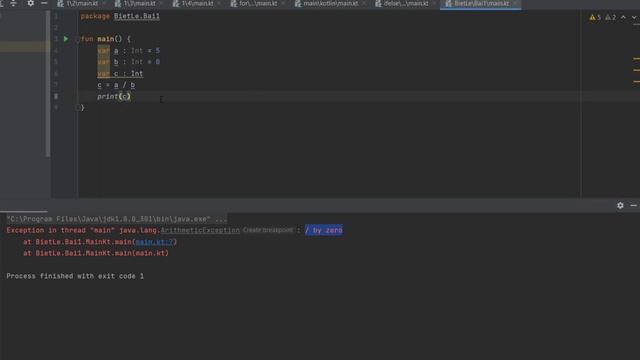The height and width of the screenshot is (360, 640).
Task: Click first warning stripe mark on error stripe
Action: (x=636, y=59)
